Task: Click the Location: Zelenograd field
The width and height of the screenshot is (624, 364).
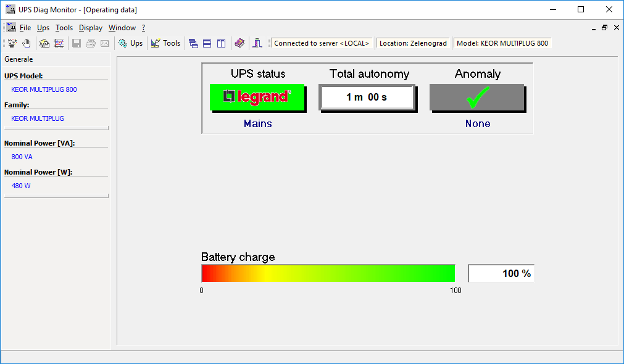Action: tap(413, 43)
